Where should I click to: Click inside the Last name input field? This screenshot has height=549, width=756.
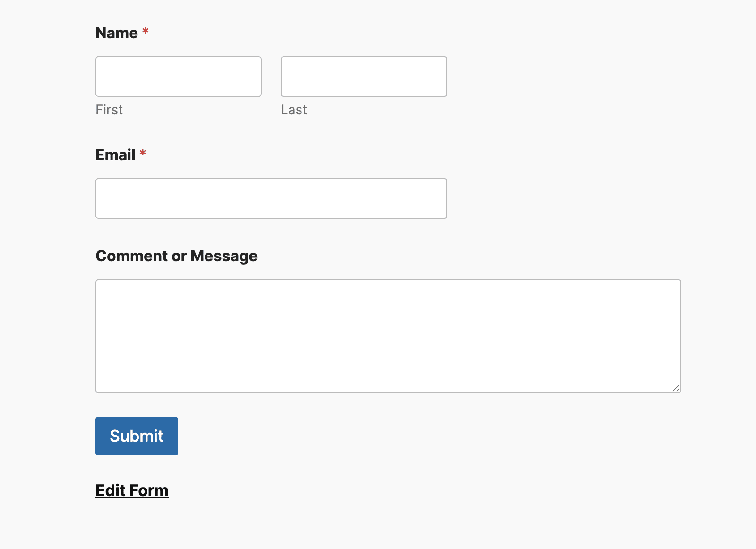click(363, 76)
